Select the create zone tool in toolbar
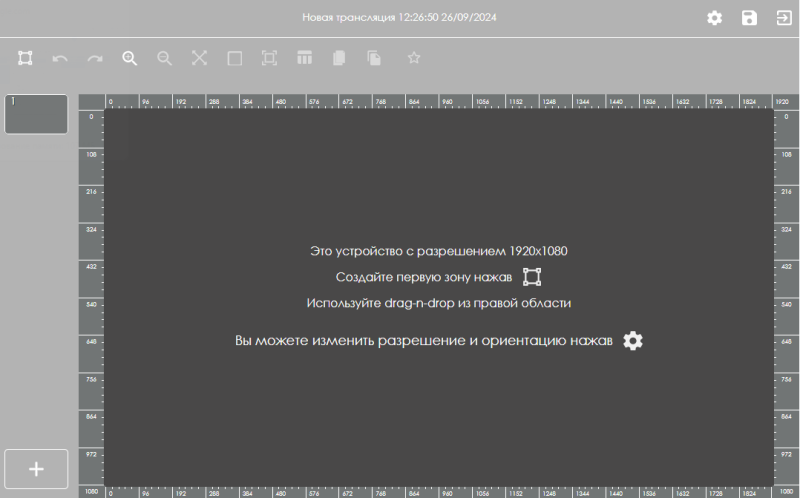800x498 pixels. tap(25, 58)
